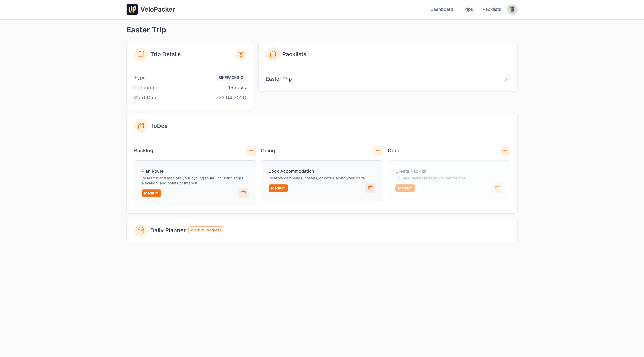The image size is (644, 357).
Task: Open Packlists in navigation bar
Action: (x=491, y=10)
